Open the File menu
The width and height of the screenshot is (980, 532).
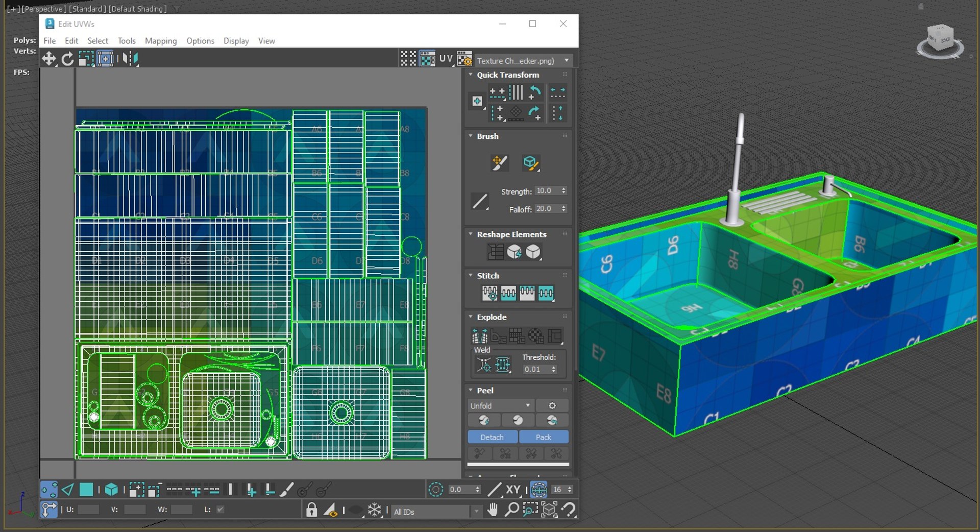[x=50, y=41]
